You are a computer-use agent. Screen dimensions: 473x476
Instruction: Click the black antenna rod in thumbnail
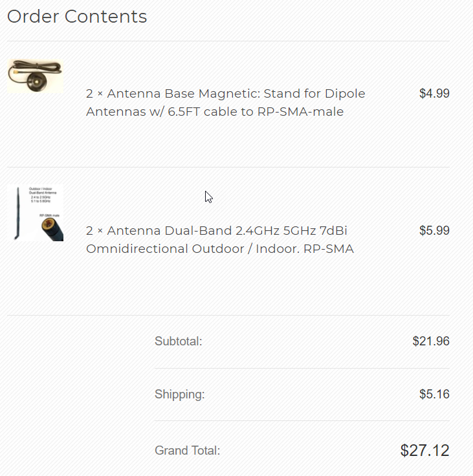19,213
